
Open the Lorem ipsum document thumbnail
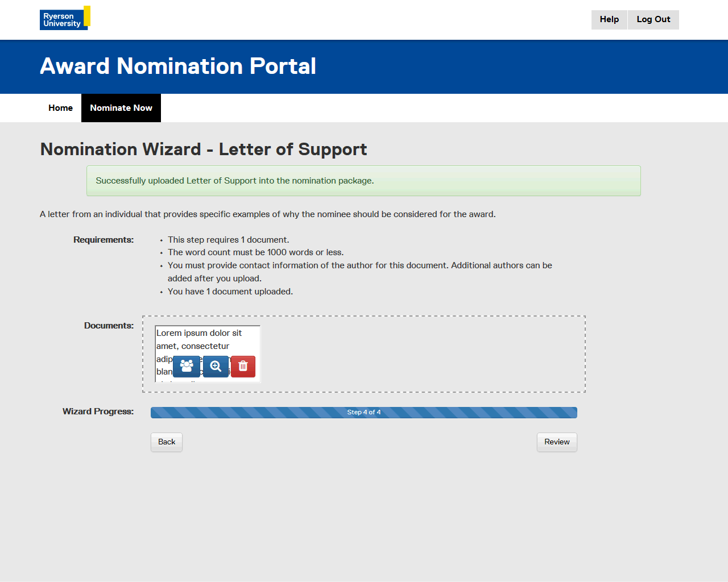tap(208, 339)
